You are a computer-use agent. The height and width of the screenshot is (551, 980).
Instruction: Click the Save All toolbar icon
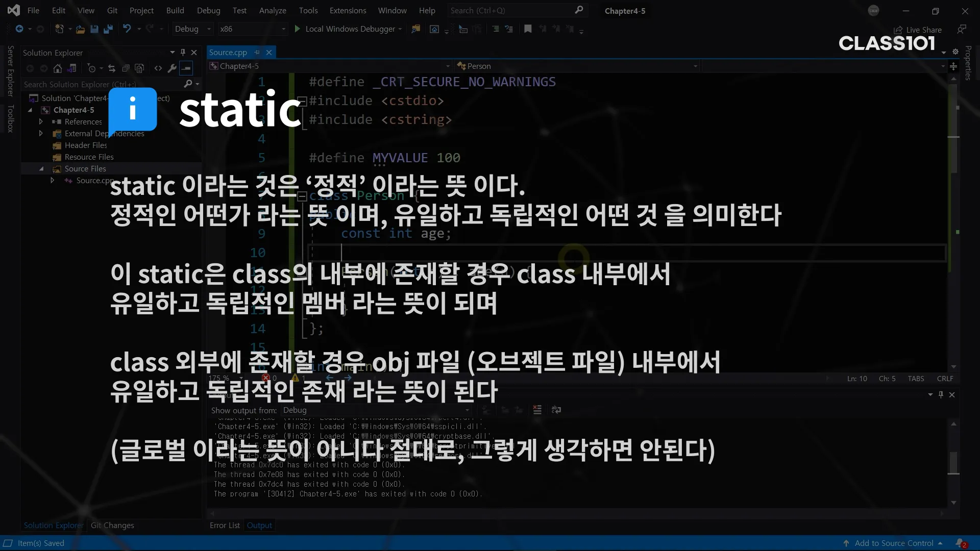click(108, 29)
